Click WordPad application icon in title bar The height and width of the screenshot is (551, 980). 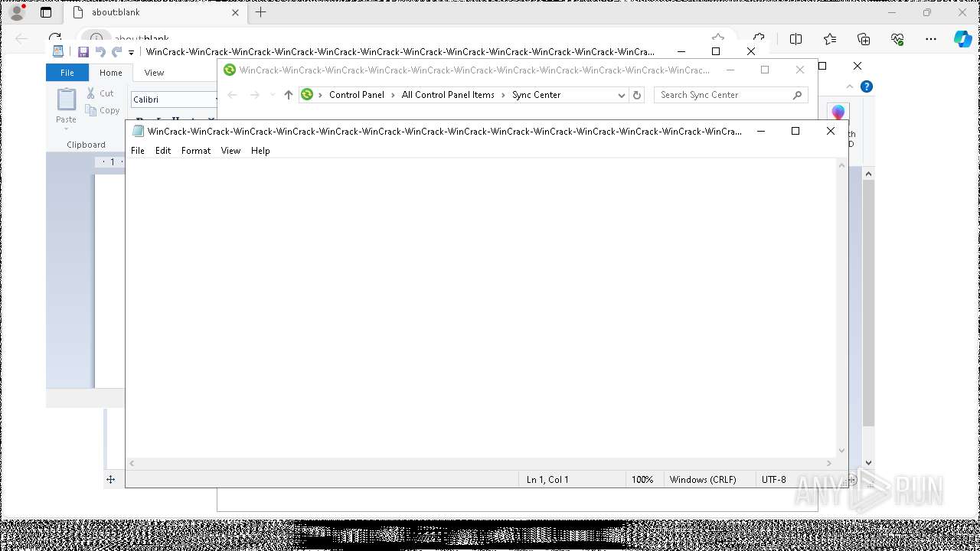click(57, 51)
